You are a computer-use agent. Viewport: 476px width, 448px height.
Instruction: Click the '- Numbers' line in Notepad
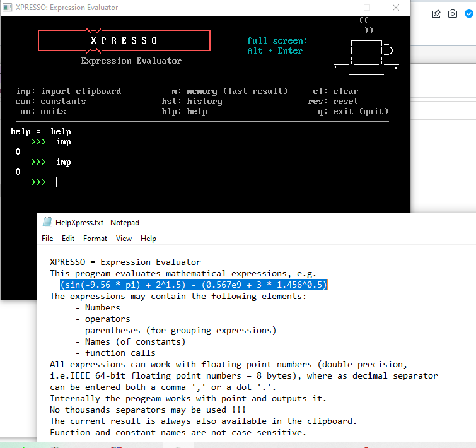pyautogui.click(x=98, y=307)
